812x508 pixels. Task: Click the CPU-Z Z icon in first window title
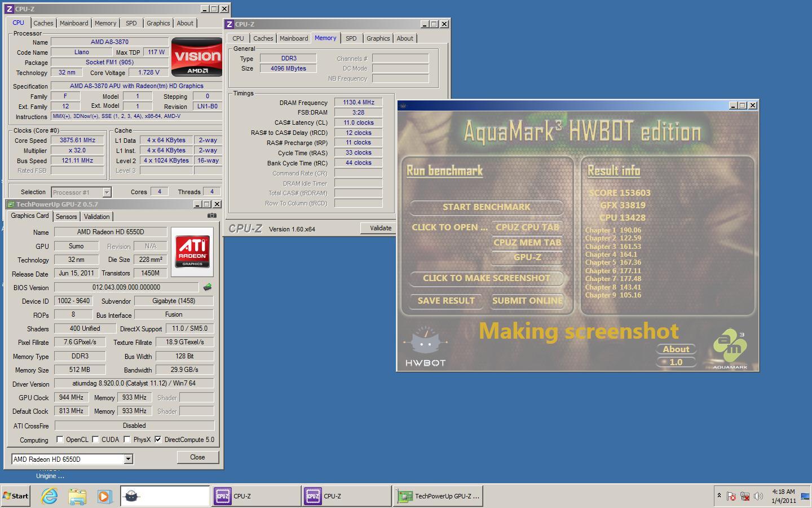point(9,9)
